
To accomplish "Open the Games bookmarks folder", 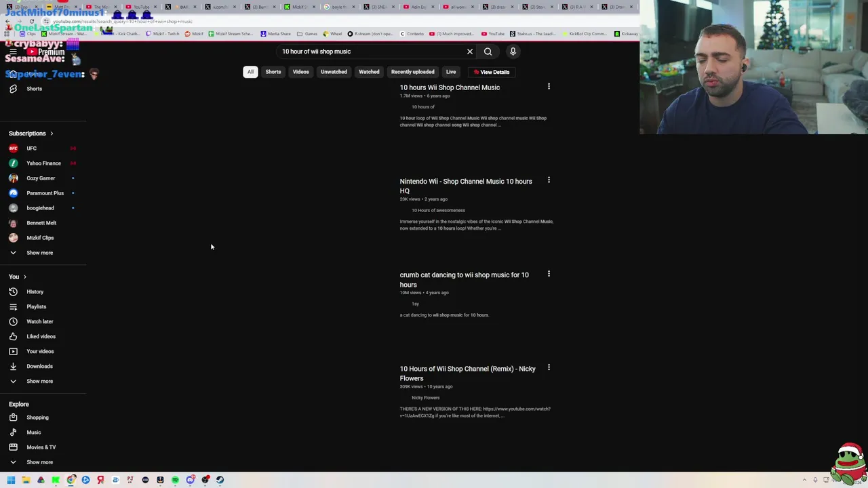I will coord(307,34).
